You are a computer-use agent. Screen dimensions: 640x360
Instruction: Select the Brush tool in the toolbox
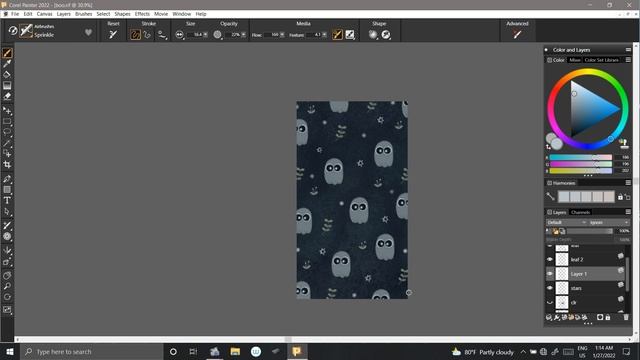tap(7, 53)
